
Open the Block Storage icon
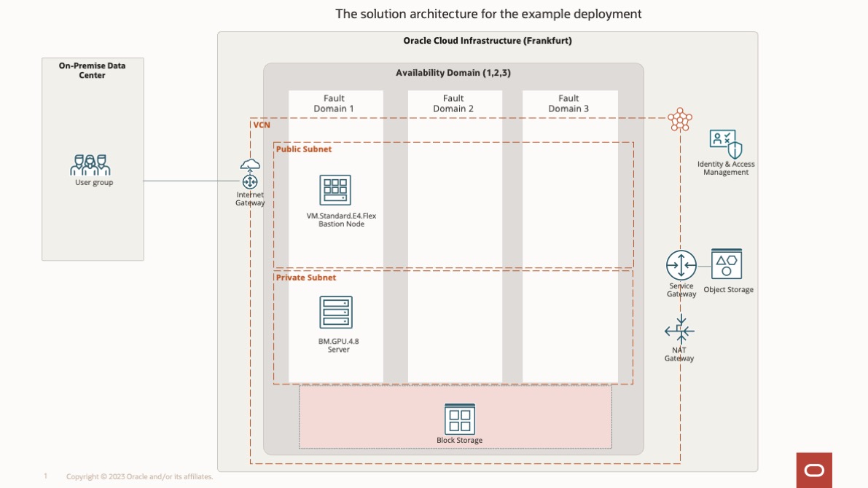[x=460, y=419]
